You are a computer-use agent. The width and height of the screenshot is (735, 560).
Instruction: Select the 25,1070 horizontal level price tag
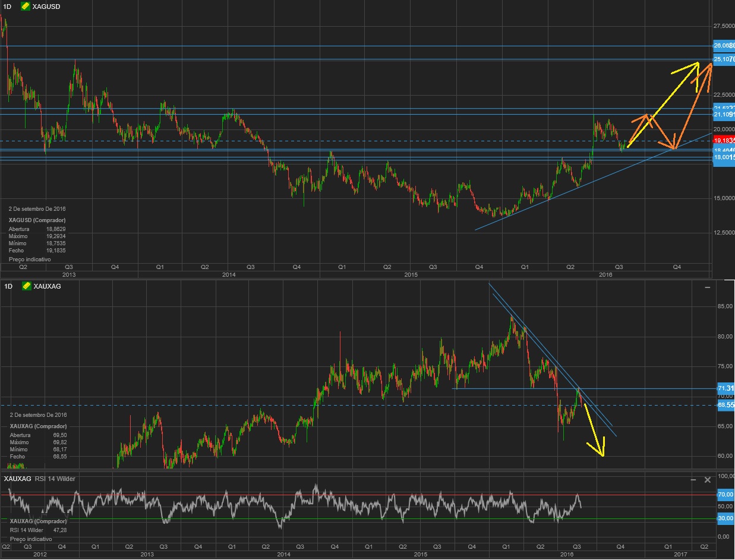[x=723, y=59]
